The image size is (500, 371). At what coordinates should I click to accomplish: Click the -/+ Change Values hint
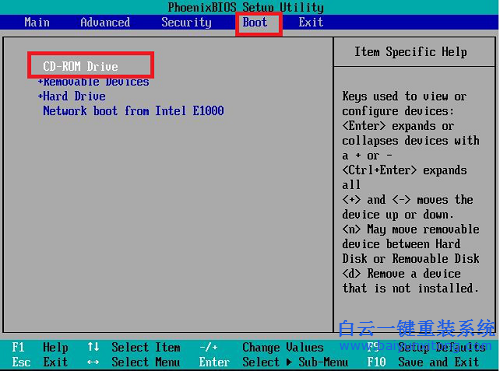[x=261, y=347]
